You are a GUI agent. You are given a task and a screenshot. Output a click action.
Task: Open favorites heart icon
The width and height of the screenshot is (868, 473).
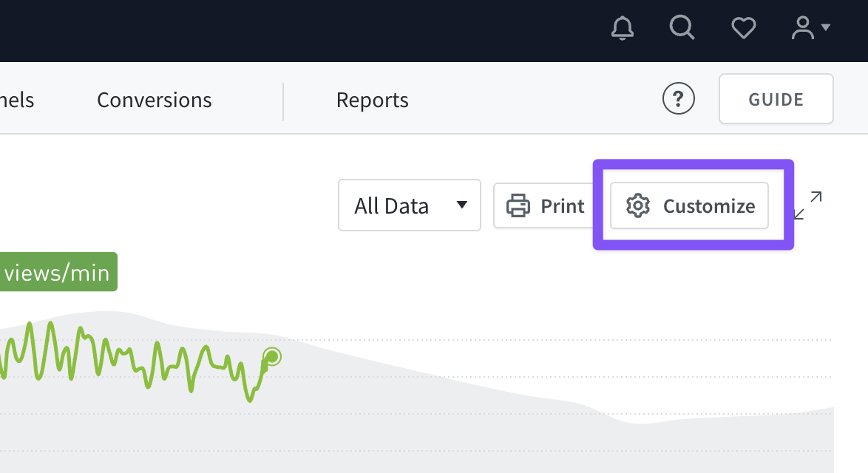click(x=744, y=27)
